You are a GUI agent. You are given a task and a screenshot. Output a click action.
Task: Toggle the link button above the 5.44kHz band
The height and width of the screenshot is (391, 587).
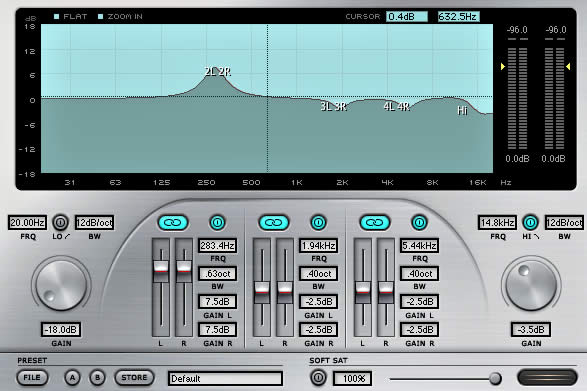[x=375, y=222]
